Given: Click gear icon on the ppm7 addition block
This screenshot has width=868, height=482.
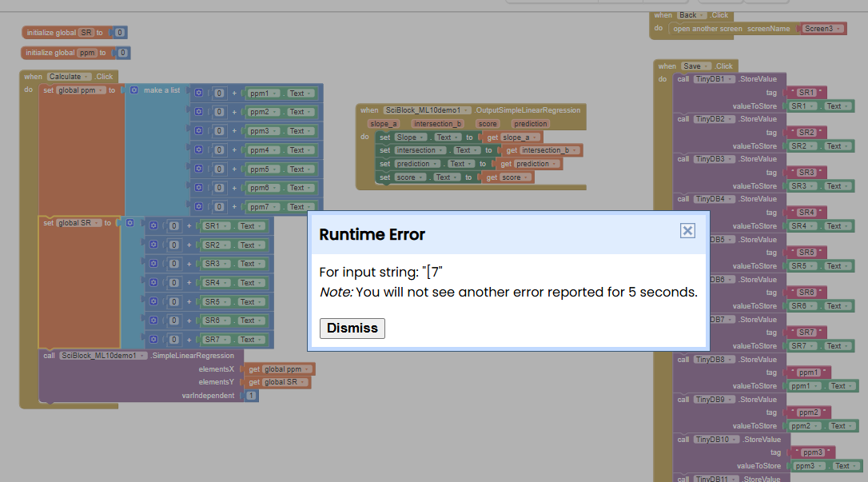Looking at the screenshot, I should click(x=199, y=207).
